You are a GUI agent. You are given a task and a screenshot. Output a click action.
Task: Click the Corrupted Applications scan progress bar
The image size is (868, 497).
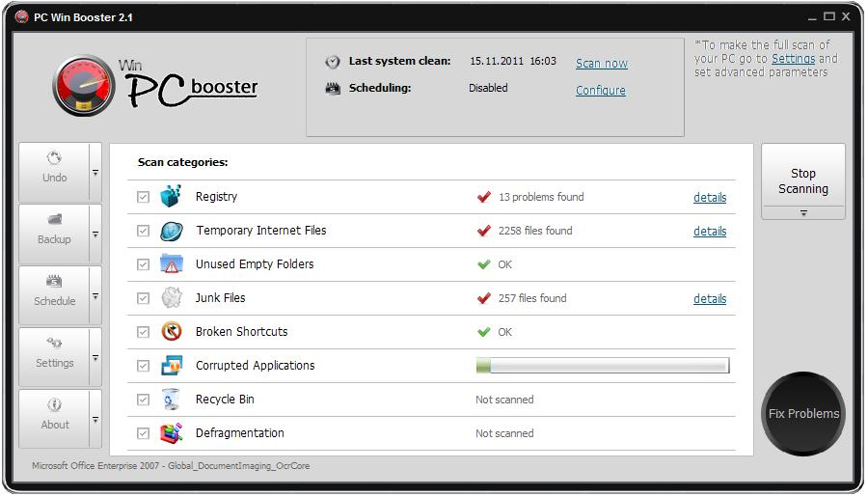[603, 365]
